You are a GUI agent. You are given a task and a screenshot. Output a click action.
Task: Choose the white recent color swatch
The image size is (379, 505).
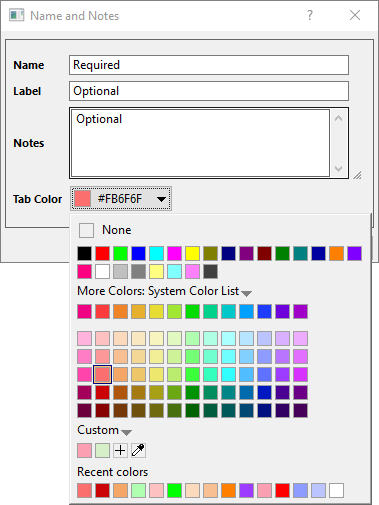pos(336,490)
